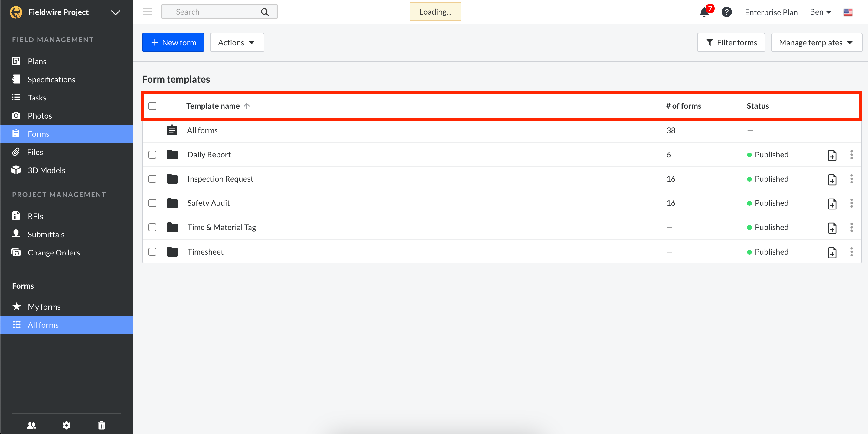
Task: Click the trash icon in sidebar footer
Action: point(101,425)
